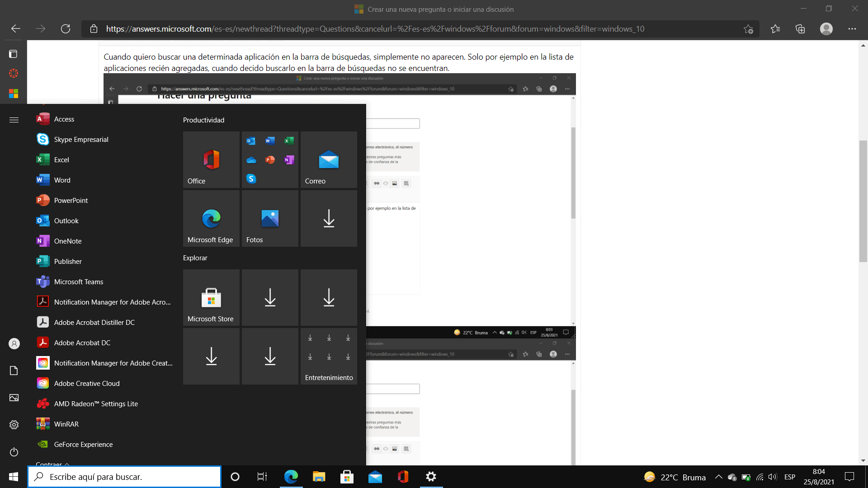Screen dimensions: 868x488
Task: Add this page to favorites
Action: coord(748,29)
